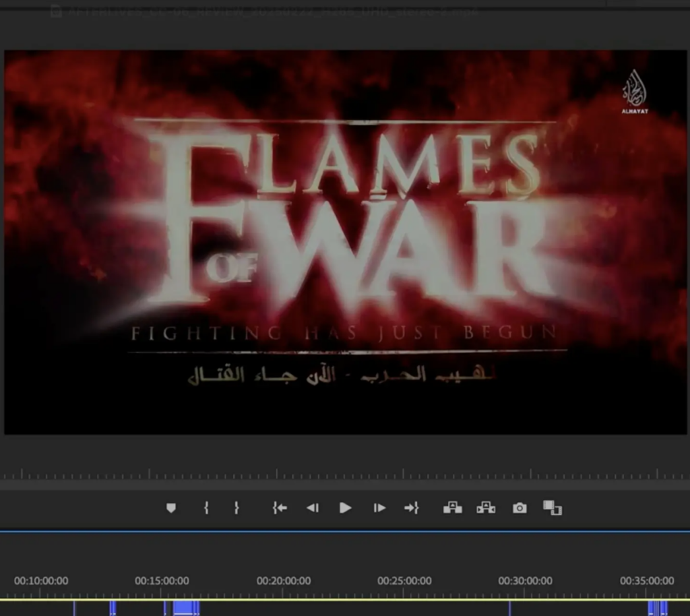Step back one frame

coord(313,508)
